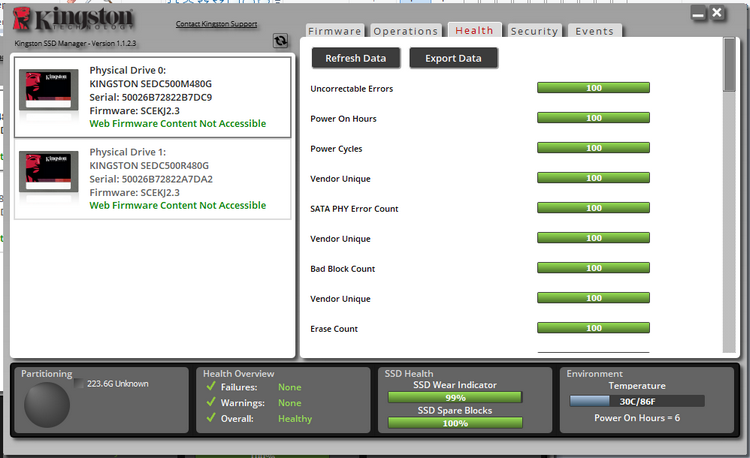This screenshot has width=750, height=458.
Task: Click the Overall Healthy status text
Action: (x=295, y=418)
